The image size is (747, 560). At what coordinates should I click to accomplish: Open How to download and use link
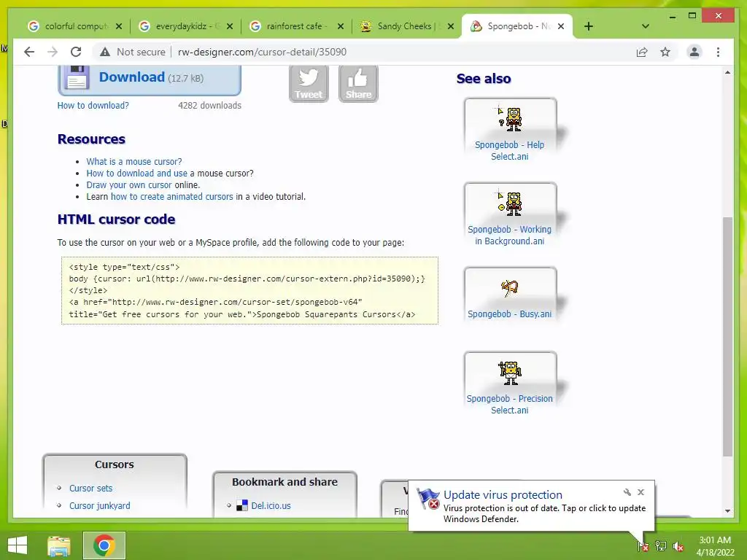point(136,174)
